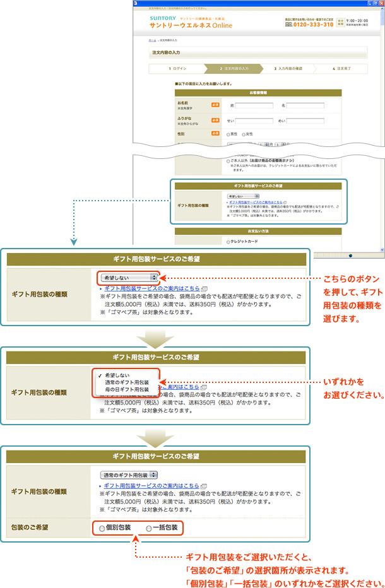Click the 注文内容の入力 page heading
This screenshot has width=385, height=588.
pyautogui.click(x=166, y=52)
